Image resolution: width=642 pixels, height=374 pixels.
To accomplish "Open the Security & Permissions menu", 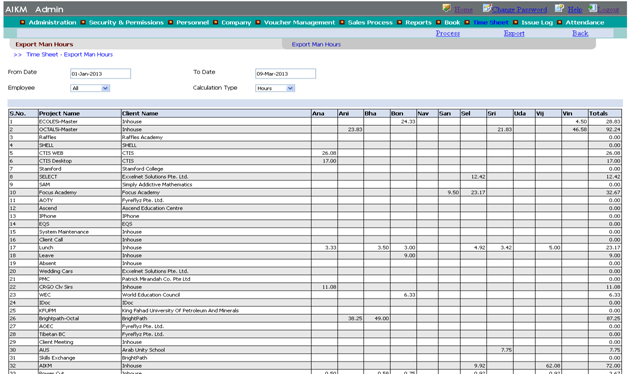I will click(x=126, y=23).
